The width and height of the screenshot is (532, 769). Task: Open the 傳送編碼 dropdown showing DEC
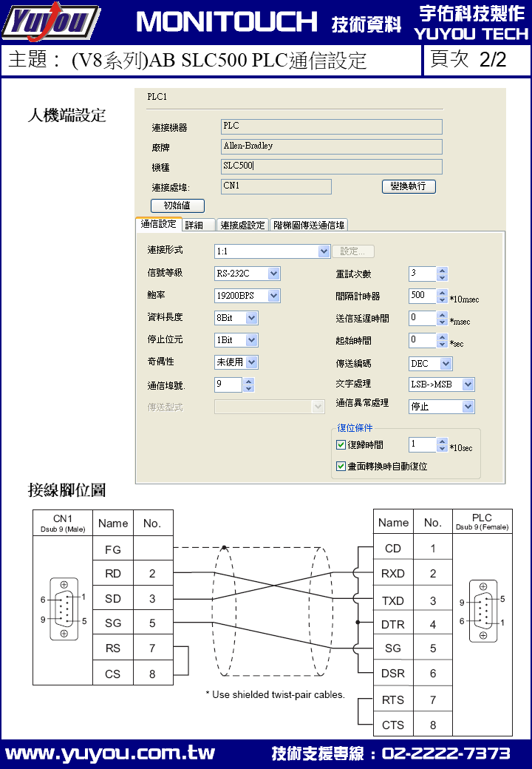click(x=431, y=364)
